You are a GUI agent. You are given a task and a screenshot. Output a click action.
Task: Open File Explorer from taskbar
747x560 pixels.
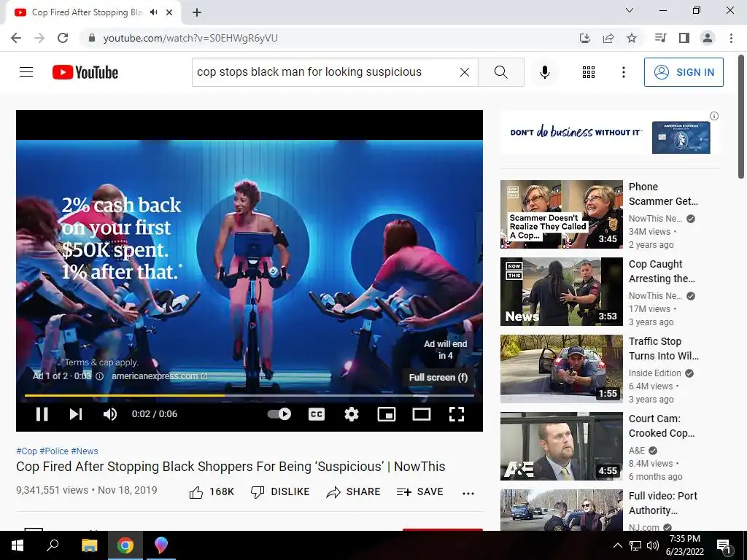[x=89, y=545]
